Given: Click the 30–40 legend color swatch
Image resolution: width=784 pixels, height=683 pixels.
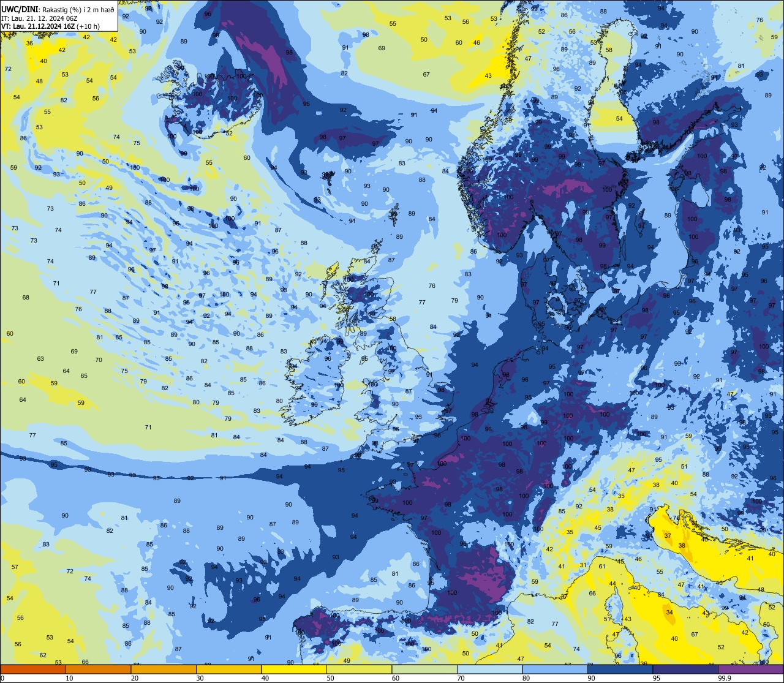Looking at the screenshot, I should [228, 670].
